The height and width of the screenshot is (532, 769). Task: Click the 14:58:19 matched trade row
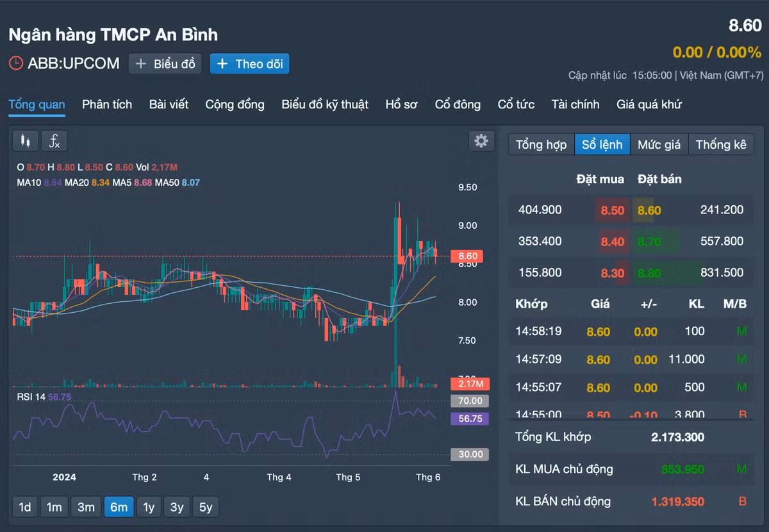[x=631, y=331]
